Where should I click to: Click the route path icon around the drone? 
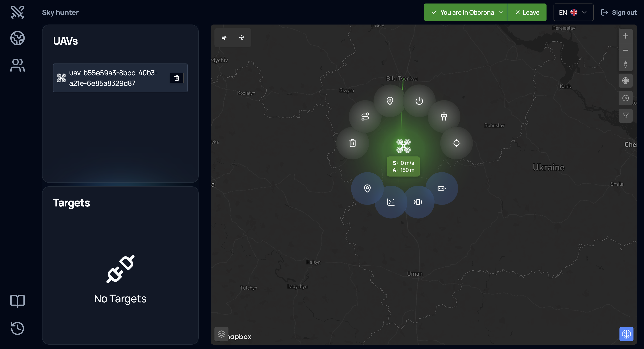coord(365,116)
